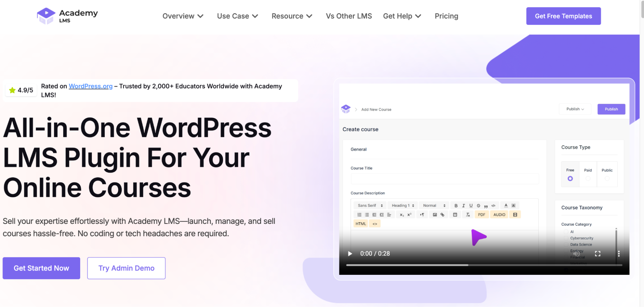Image resolution: width=644 pixels, height=307 pixels.
Task: Go to the Pricing page
Action: 446,16
